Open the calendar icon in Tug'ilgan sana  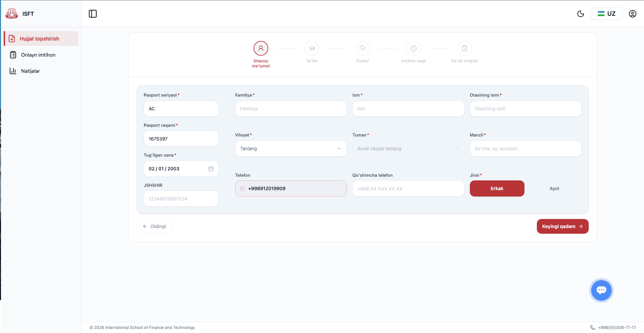click(211, 169)
